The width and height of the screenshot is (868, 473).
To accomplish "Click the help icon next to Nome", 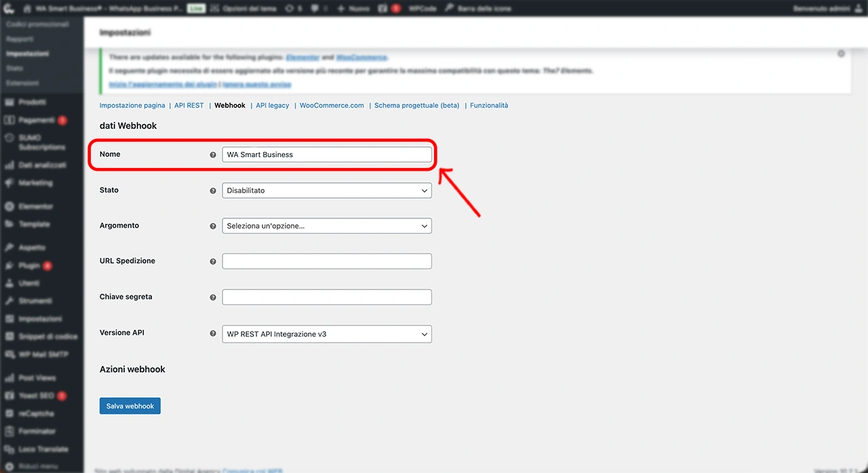I will click(x=213, y=155).
